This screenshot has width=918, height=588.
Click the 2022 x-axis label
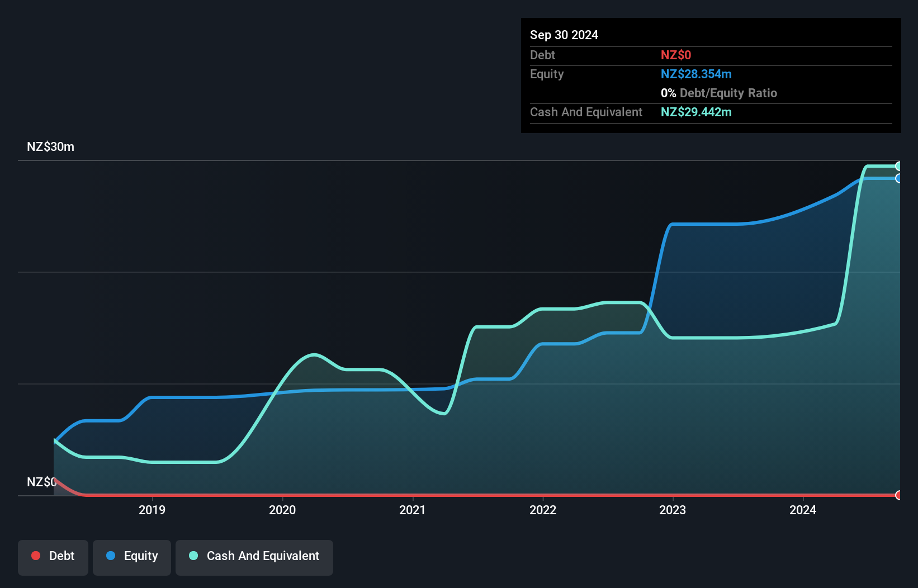pos(543,510)
